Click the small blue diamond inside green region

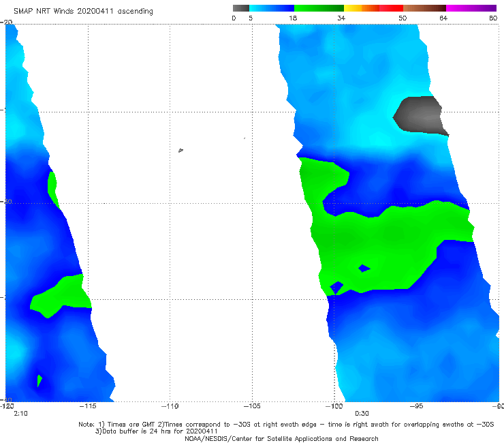(364, 268)
